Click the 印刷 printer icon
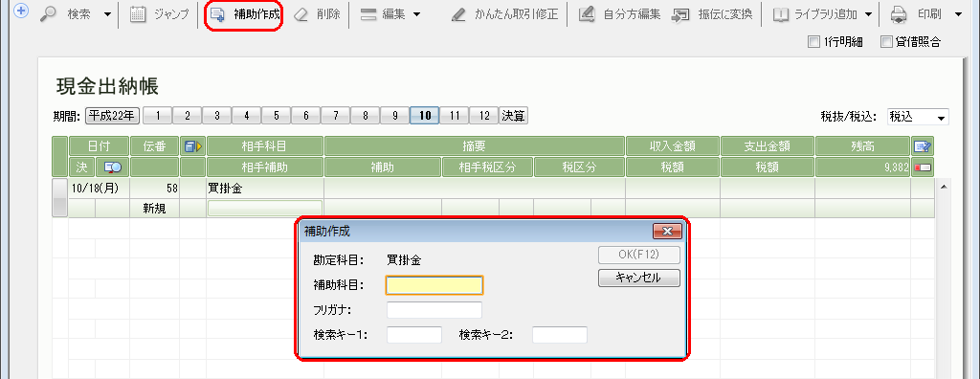 [x=899, y=14]
